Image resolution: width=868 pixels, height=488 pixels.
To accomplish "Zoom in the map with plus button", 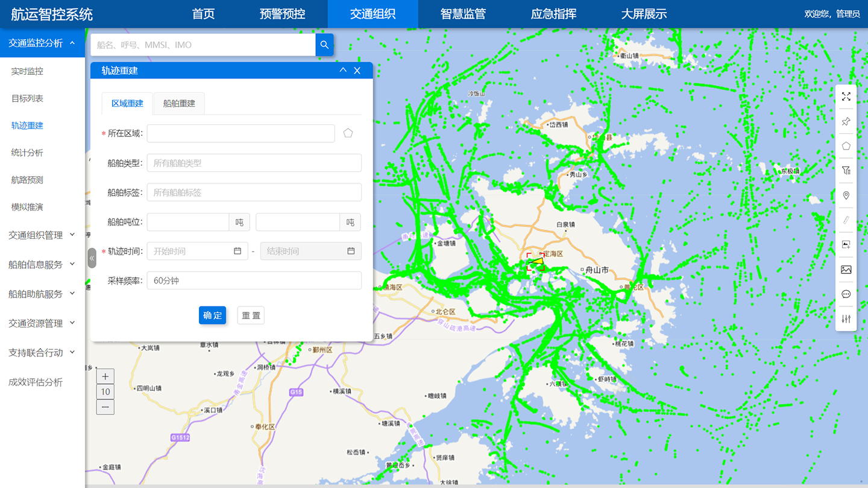I will (105, 376).
